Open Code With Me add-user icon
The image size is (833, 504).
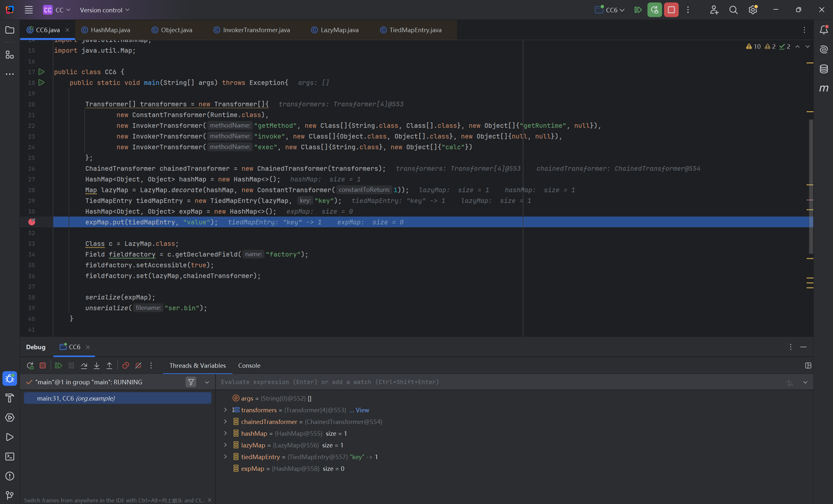click(x=714, y=10)
